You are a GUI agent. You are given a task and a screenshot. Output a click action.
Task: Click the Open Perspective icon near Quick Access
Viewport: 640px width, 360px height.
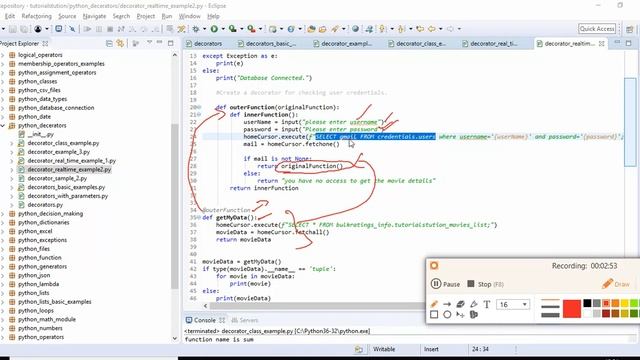[x=629, y=29]
